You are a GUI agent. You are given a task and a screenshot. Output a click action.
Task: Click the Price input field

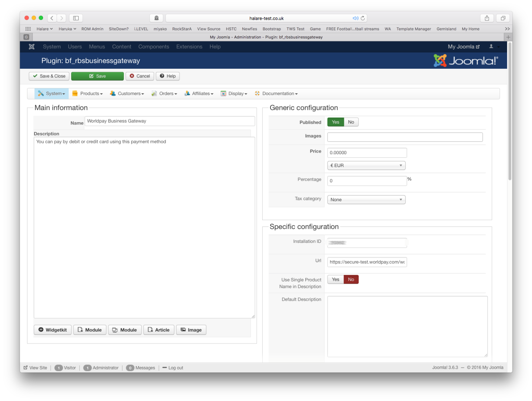[367, 153]
